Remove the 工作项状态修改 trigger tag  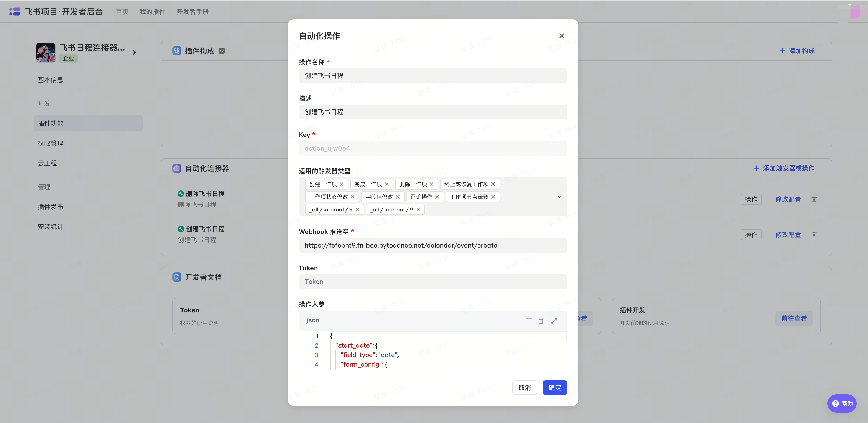353,197
